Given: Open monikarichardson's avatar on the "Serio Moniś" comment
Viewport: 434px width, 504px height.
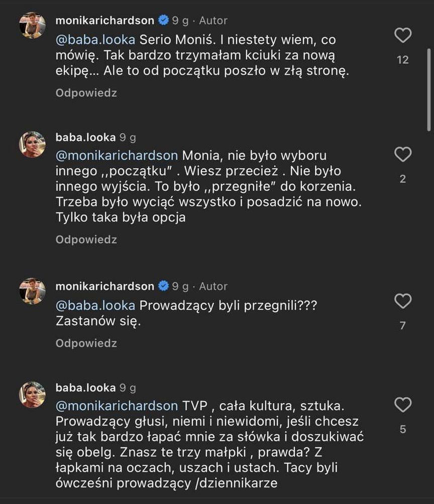Looking at the screenshot, I should coord(32,24).
